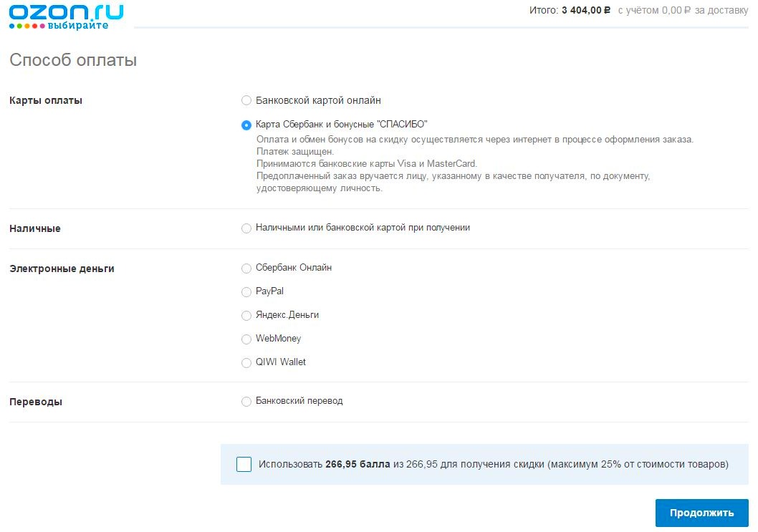Click the Банковской картой онлайн label text

pyautogui.click(x=318, y=100)
